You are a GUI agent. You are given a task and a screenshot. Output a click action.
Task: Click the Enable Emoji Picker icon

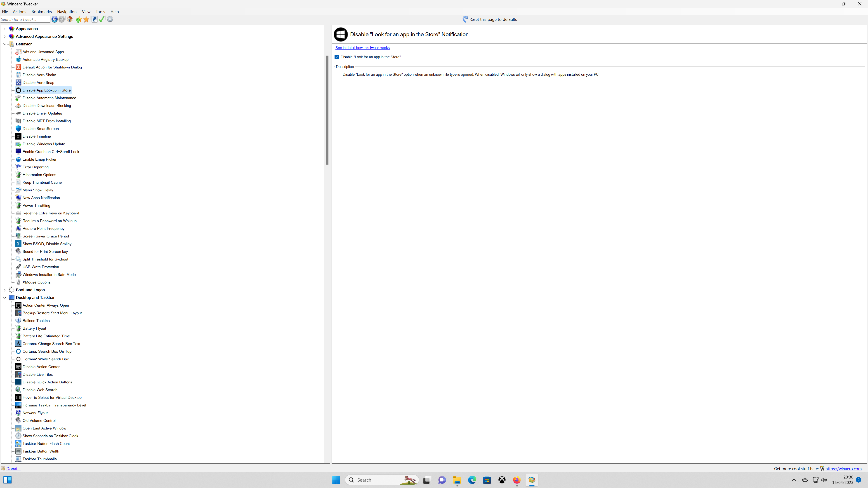(x=19, y=159)
